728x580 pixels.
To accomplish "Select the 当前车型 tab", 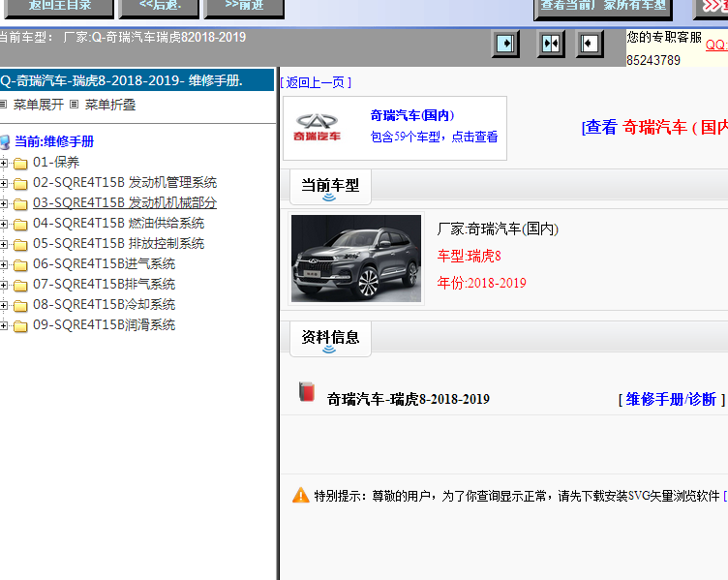I will pyautogui.click(x=330, y=187).
